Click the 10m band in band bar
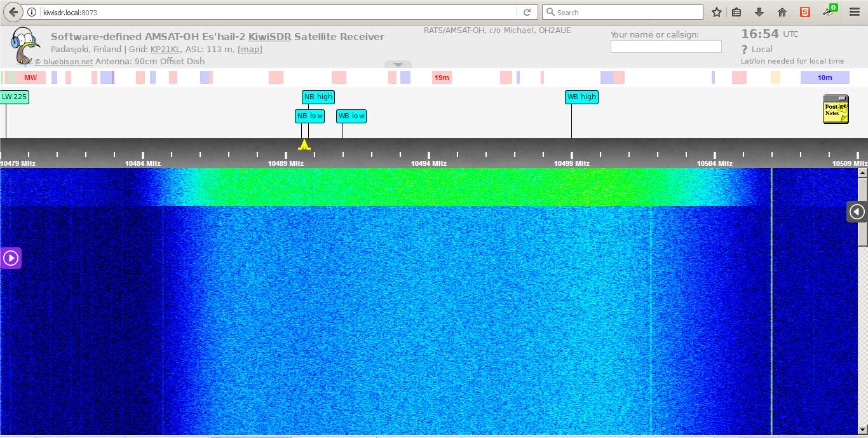This screenshot has height=438, width=868. pos(824,78)
